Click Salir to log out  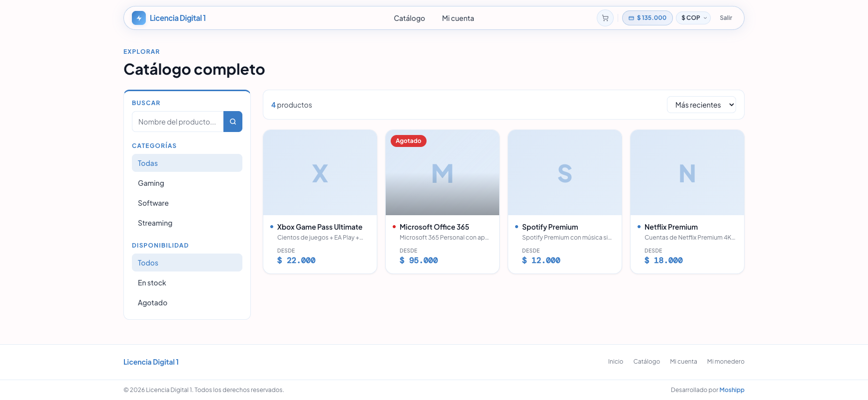pyautogui.click(x=726, y=18)
